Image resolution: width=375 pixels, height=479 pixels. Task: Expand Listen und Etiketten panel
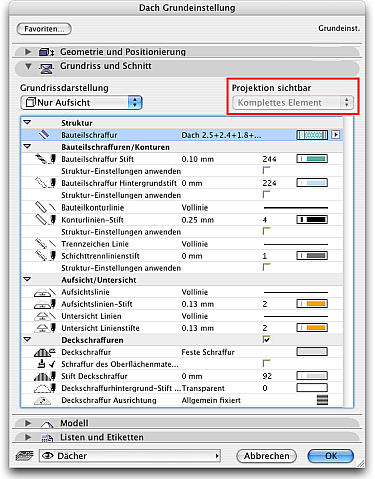click(28, 437)
